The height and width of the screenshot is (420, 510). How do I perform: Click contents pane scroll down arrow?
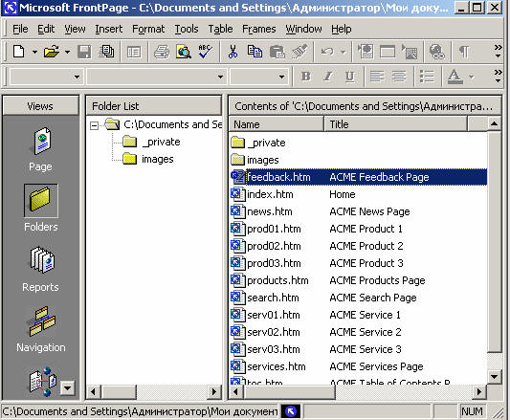tap(495, 377)
